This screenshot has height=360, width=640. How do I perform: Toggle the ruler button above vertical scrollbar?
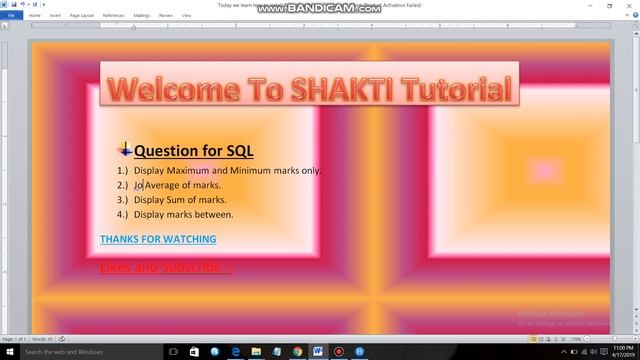pyautogui.click(x=636, y=25)
